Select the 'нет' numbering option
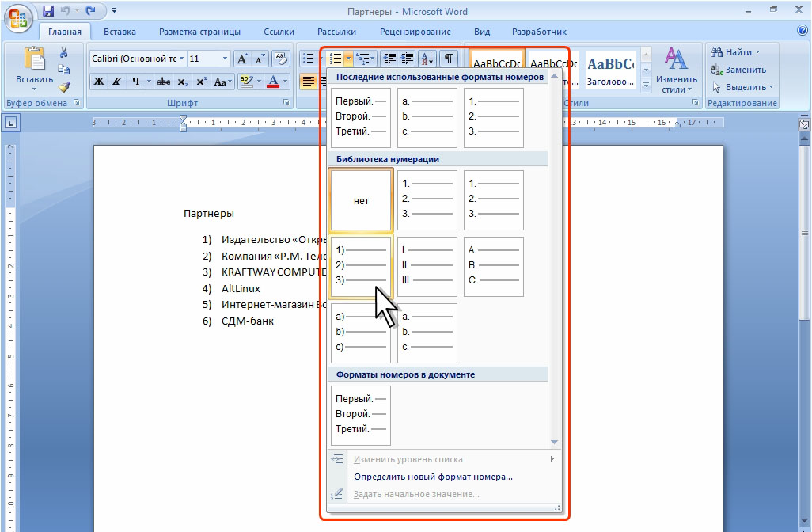Image resolution: width=812 pixels, height=532 pixels. (x=361, y=200)
